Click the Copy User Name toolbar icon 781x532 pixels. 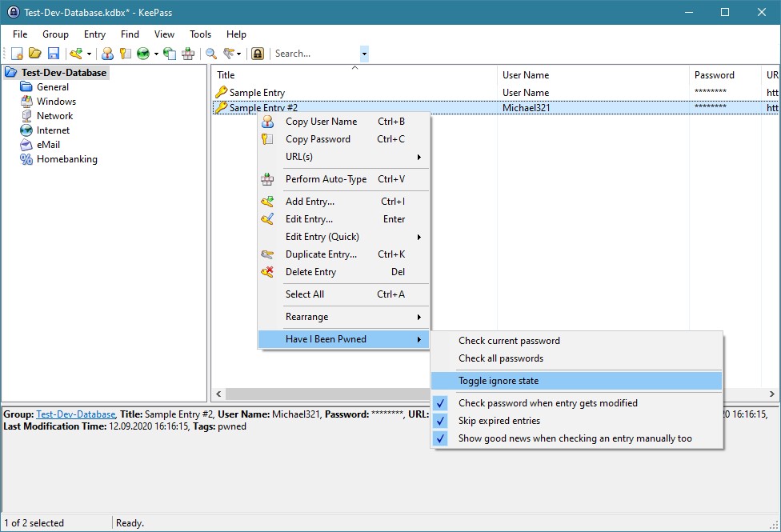(107, 54)
